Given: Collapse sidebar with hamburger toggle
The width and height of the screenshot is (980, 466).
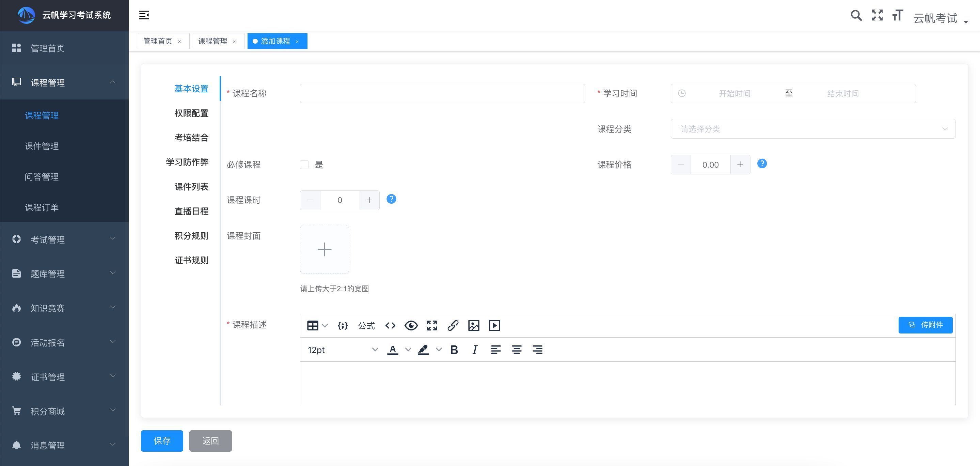Looking at the screenshot, I should [144, 15].
